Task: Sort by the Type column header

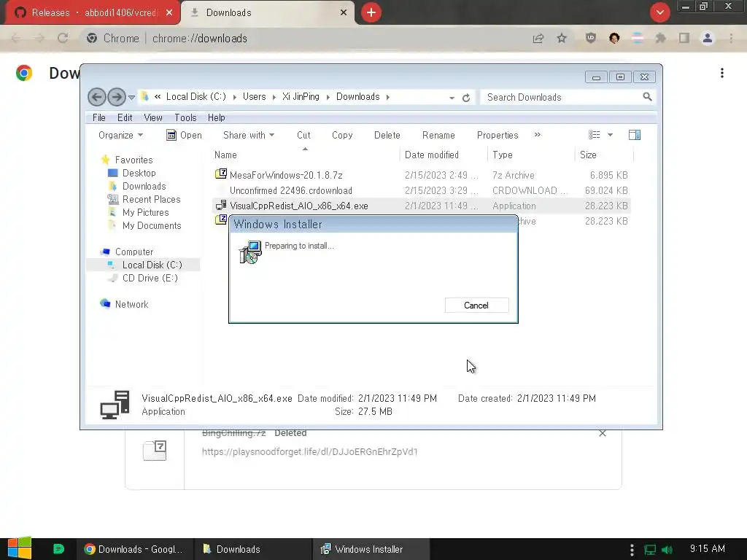Action: coord(503,155)
